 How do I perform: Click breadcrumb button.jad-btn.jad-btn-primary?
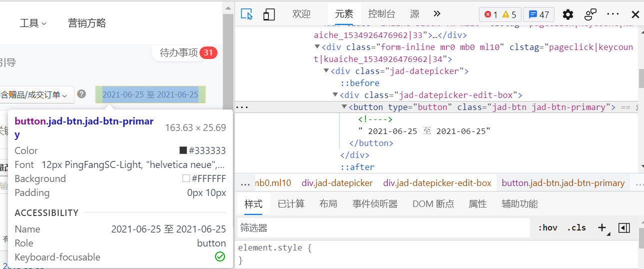click(x=563, y=183)
